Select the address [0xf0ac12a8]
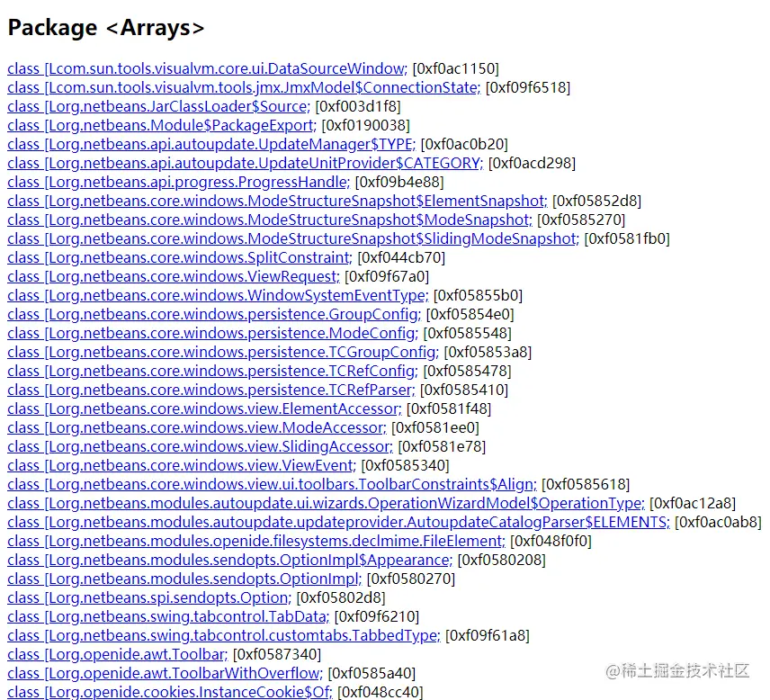The height and width of the screenshot is (700, 770). coord(693,504)
